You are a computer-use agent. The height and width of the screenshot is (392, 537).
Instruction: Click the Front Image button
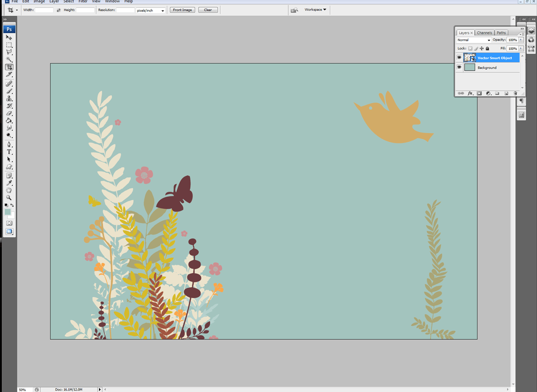(182, 10)
